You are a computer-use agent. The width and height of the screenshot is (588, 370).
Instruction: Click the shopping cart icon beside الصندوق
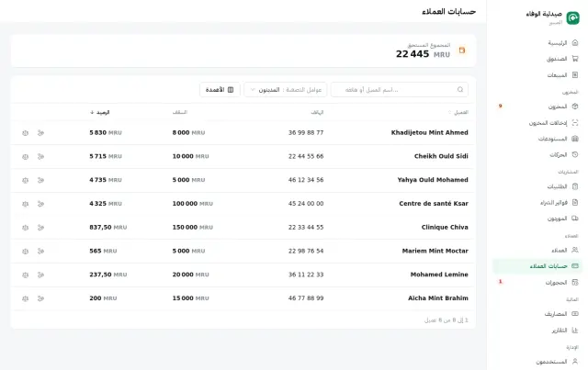[575, 59]
